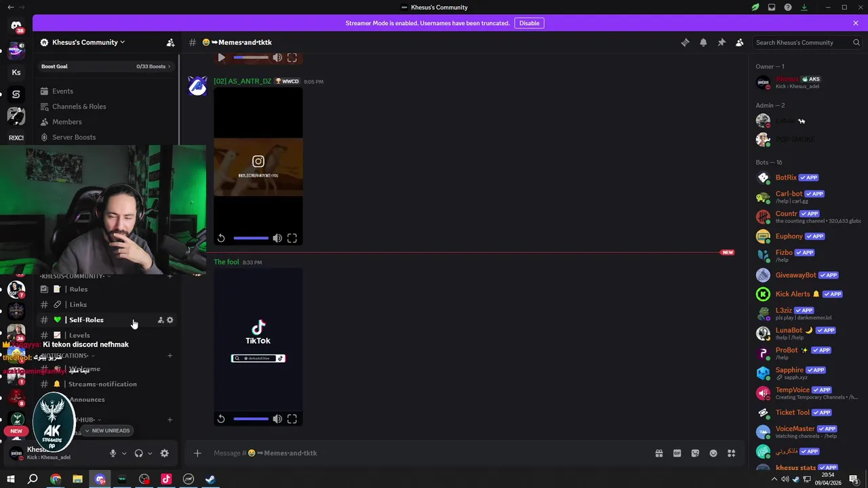The image size is (868, 488).
Task: Dismiss the Streamer Mode banner
Action: coord(856,23)
